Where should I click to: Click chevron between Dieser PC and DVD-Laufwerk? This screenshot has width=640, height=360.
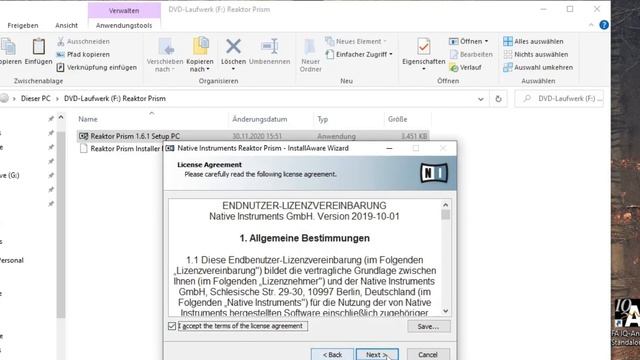57,99
